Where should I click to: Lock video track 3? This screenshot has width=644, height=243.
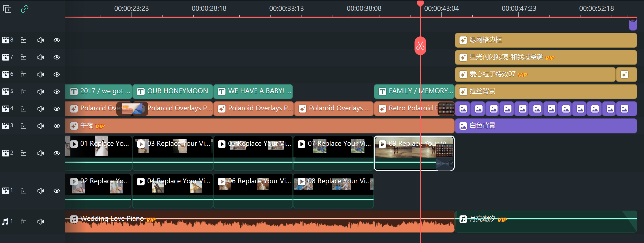tap(24, 126)
